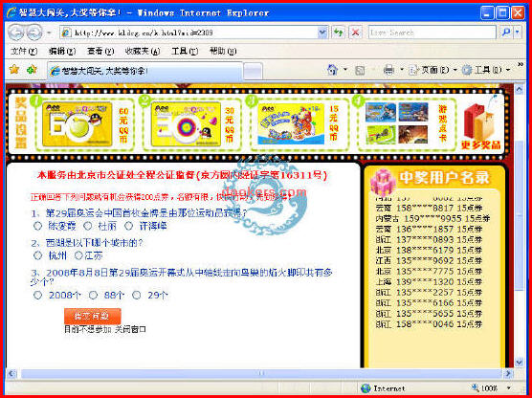Click the Print icon
The width and height of the screenshot is (532, 398).
click(388, 70)
